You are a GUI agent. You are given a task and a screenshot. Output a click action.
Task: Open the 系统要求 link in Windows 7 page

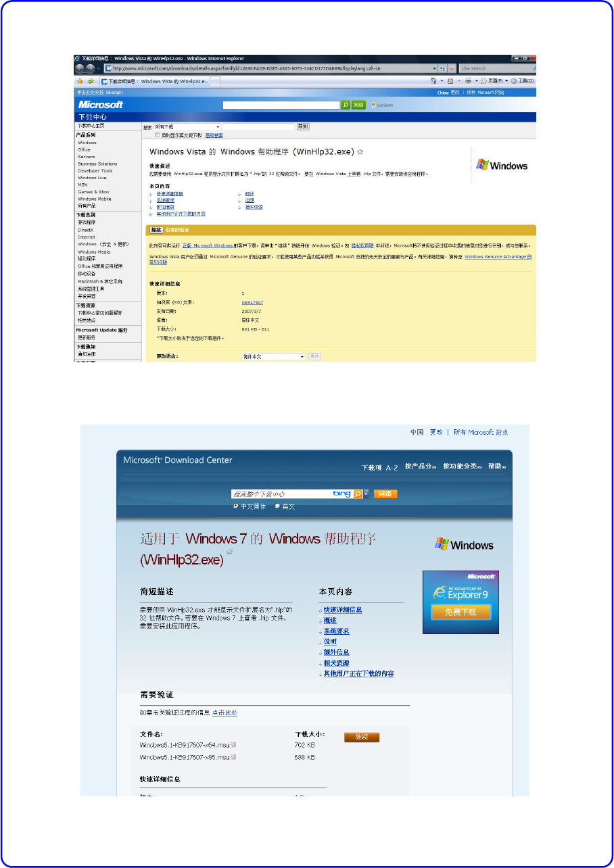pos(336,631)
